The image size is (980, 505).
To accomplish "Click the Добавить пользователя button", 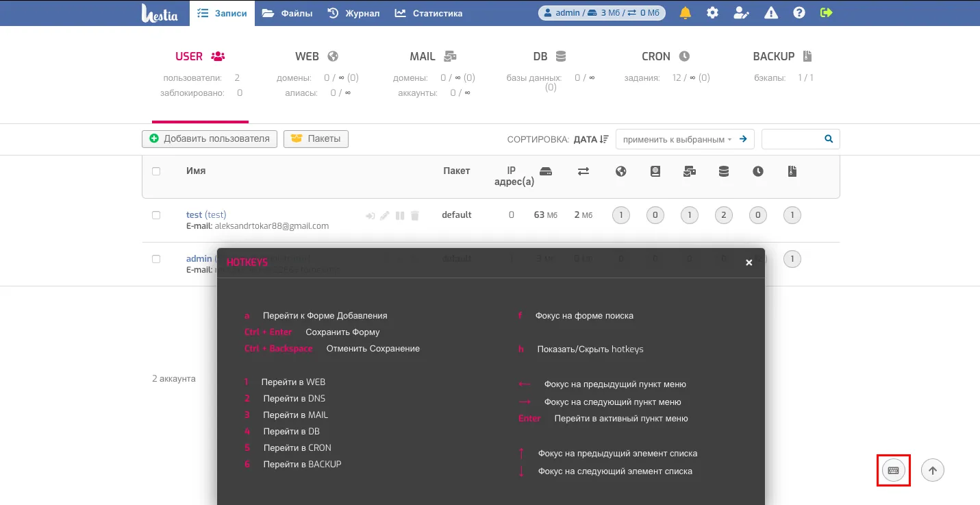I will coord(210,138).
